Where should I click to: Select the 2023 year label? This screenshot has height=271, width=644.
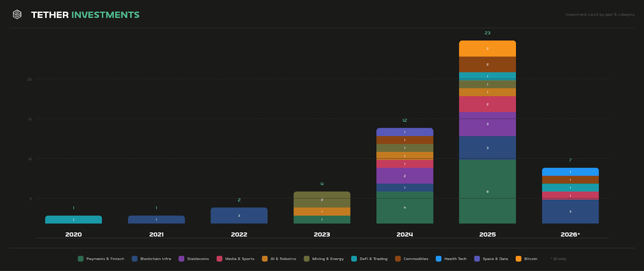coord(322,234)
